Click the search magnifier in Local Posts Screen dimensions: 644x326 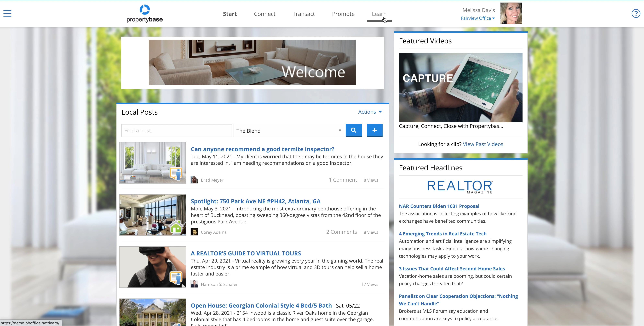coord(353,130)
